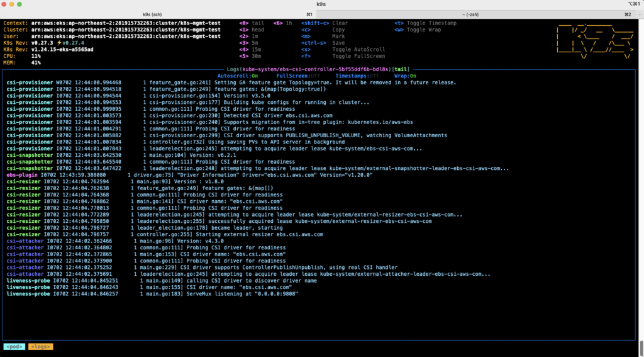Click the <t> Toggle Timestamp hint
The width and height of the screenshot is (644, 357).
coord(426,23)
